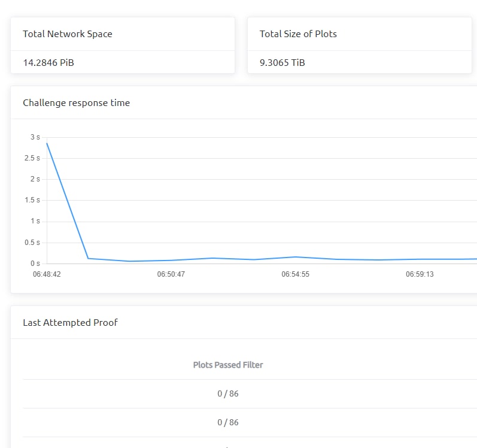Viewport: 477px width, 448px height.
Task: Click the Challenge response time heading
Action: [x=76, y=103]
